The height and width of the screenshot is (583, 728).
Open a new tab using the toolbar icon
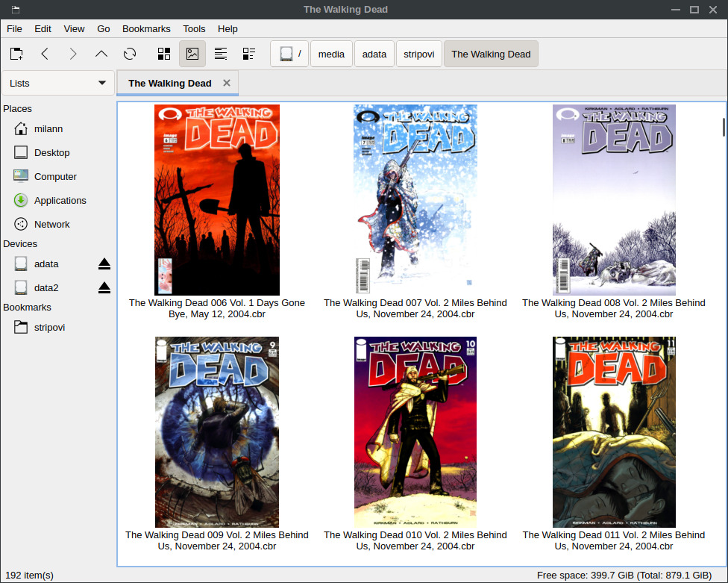click(x=16, y=54)
